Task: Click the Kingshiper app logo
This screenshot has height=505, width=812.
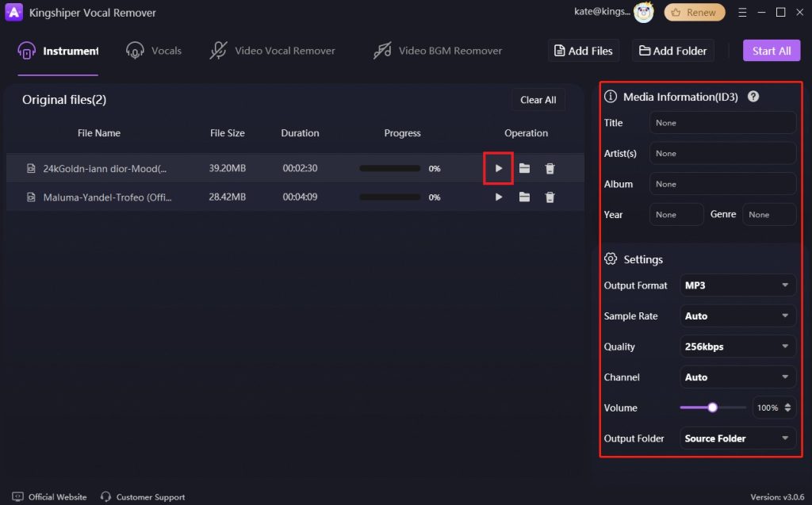Action: pos(13,13)
